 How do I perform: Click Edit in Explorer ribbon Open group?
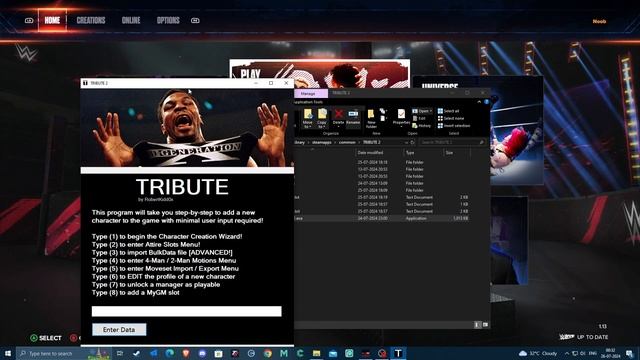point(419,118)
